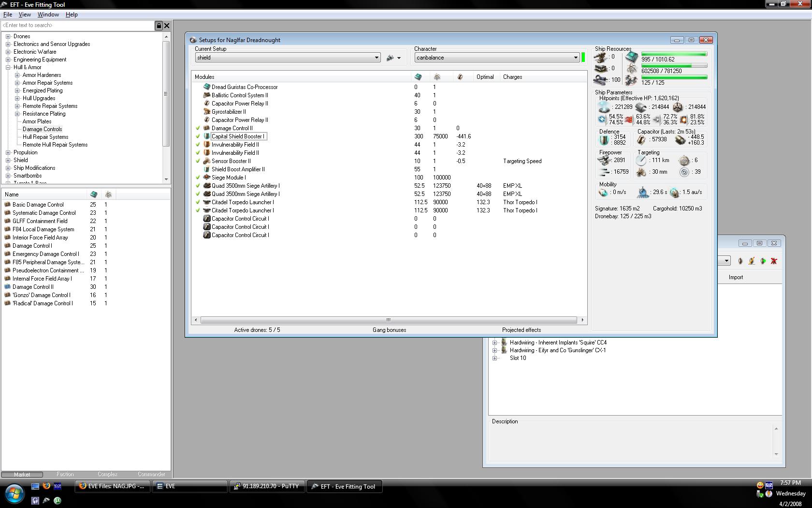Click the red X delete icon in the back window
Viewport: 812px width, 508px height.
[774, 261]
